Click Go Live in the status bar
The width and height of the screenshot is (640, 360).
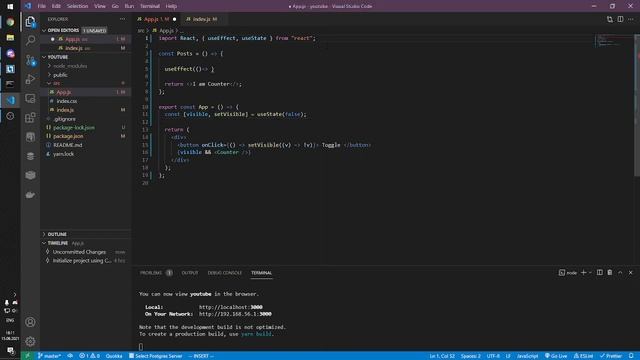pos(556,356)
